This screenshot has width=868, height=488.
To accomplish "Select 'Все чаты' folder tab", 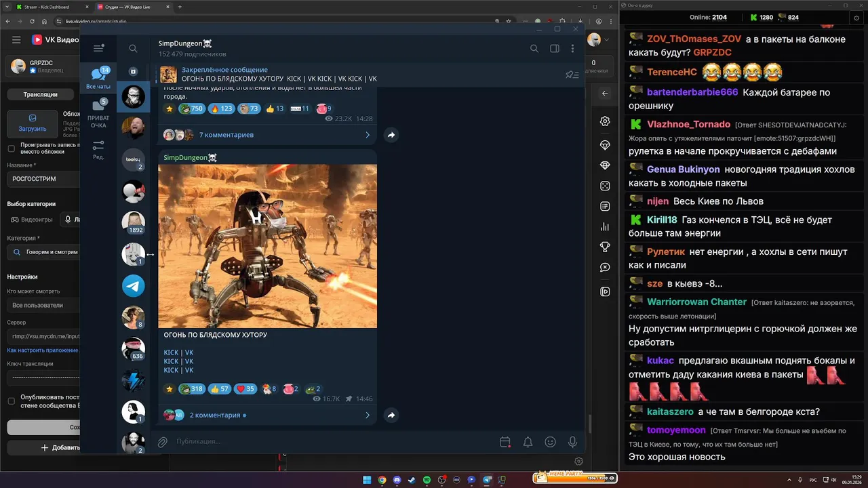I will 98,79.
